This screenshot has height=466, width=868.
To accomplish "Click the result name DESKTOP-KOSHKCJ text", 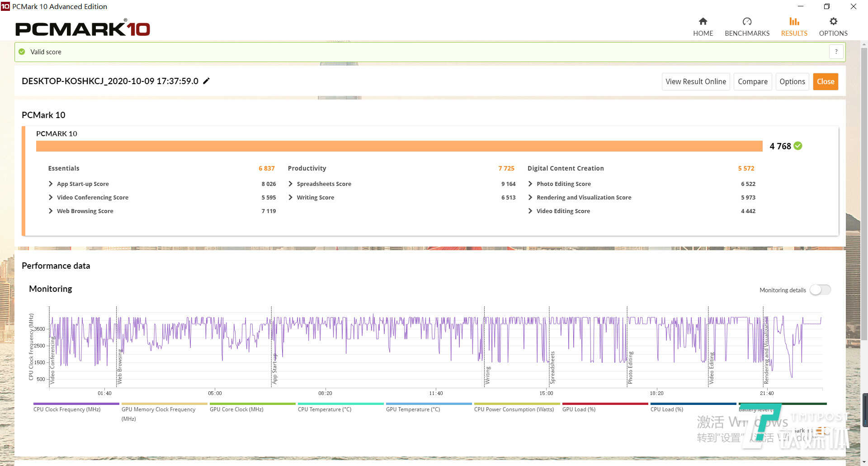I will [x=110, y=81].
